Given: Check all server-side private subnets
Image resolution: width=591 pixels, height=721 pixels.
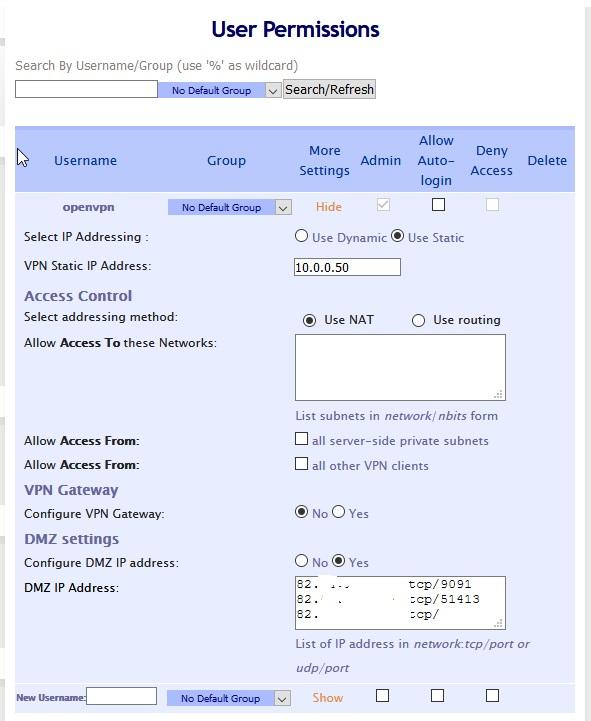Looking at the screenshot, I should pyautogui.click(x=301, y=439).
